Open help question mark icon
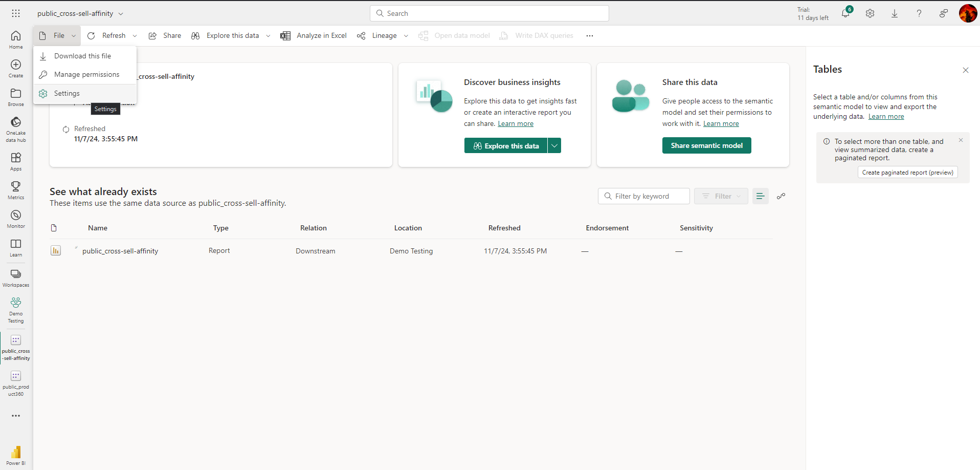 click(x=919, y=13)
